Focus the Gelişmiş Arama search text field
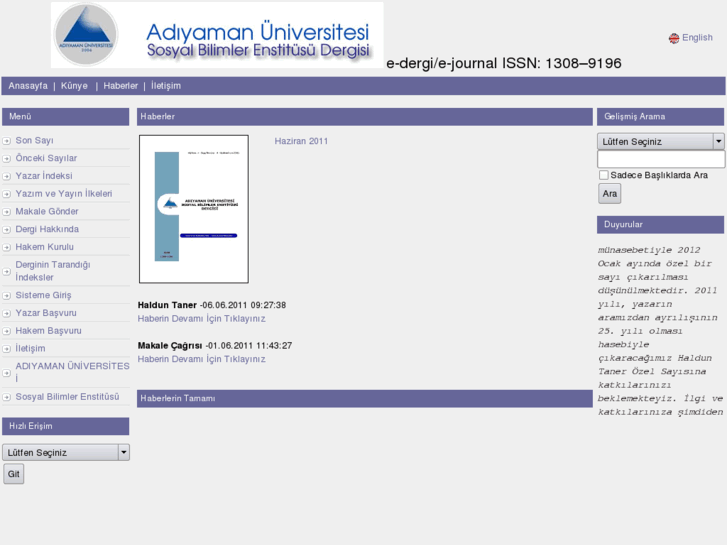 pyautogui.click(x=661, y=159)
